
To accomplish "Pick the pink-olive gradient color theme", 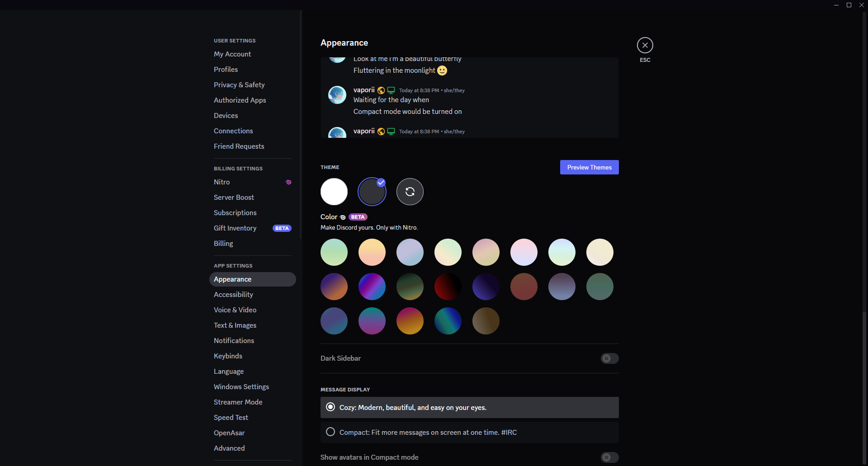I will pos(486,252).
